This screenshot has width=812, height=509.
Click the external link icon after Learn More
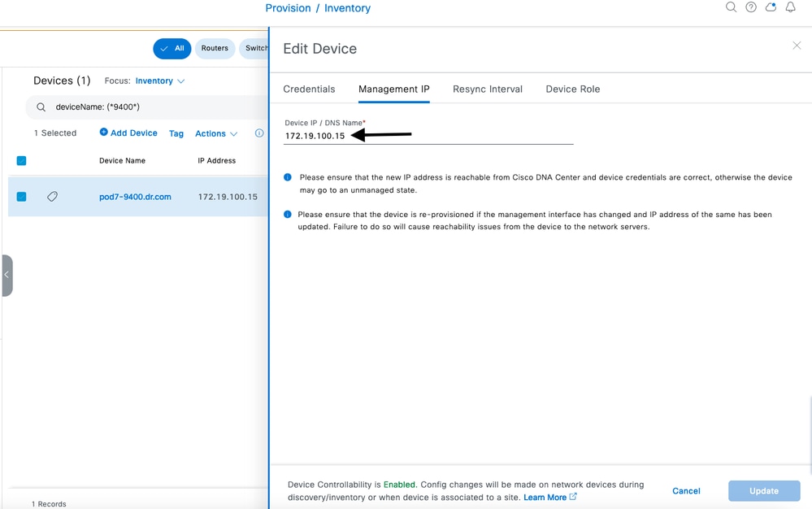click(x=573, y=497)
